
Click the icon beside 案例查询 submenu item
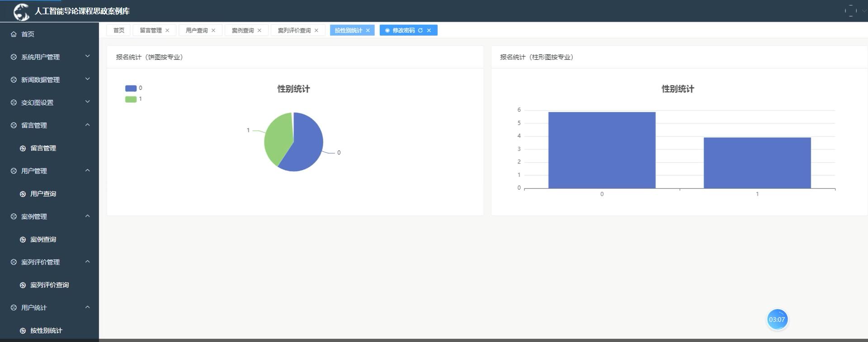coord(23,239)
